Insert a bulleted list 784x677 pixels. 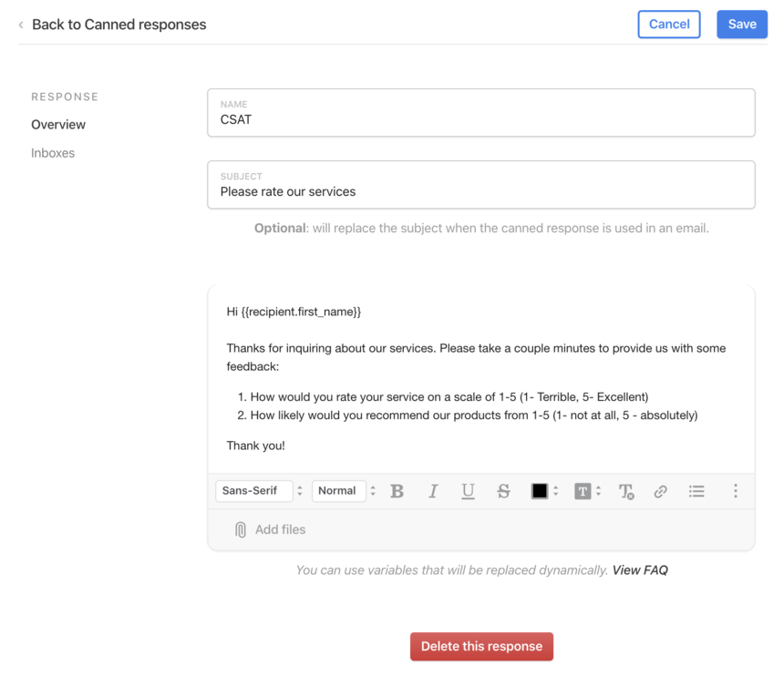coord(696,491)
